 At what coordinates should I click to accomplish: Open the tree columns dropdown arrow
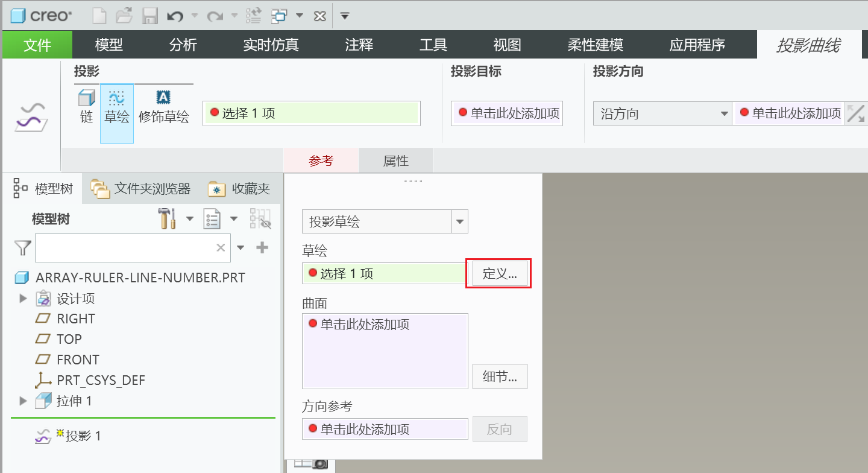(x=234, y=219)
